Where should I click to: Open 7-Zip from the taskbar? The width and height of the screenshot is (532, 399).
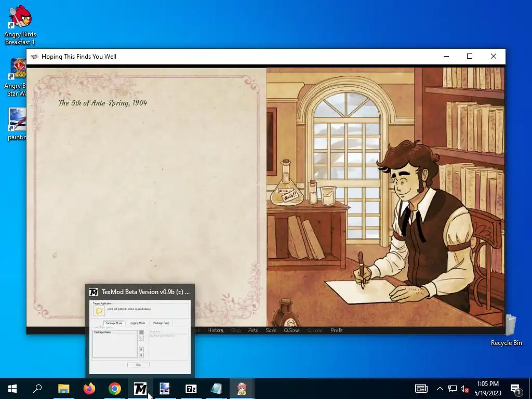pos(191,389)
